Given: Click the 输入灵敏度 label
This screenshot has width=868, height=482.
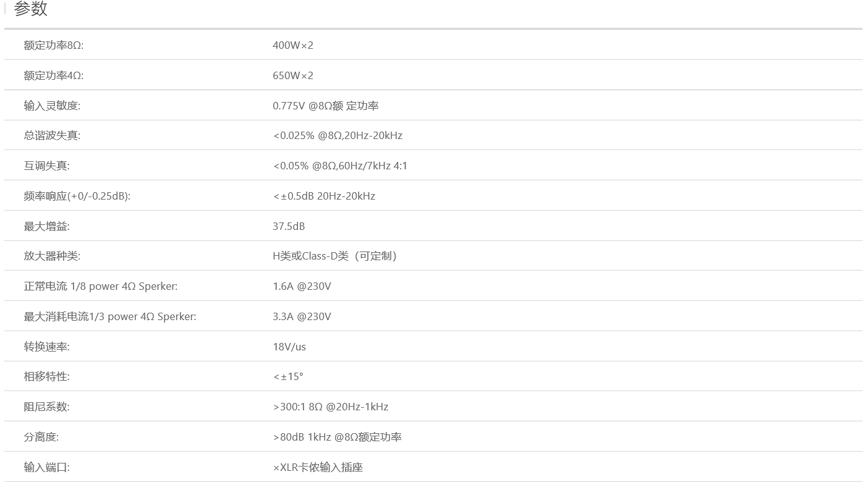Looking at the screenshot, I should pyautogui.click(x=52, y=106).
